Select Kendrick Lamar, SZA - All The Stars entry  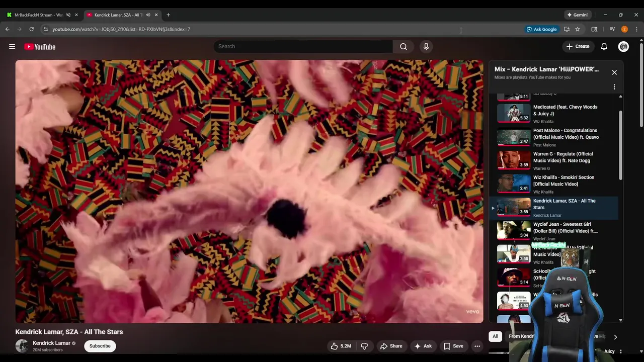[554, 208]
